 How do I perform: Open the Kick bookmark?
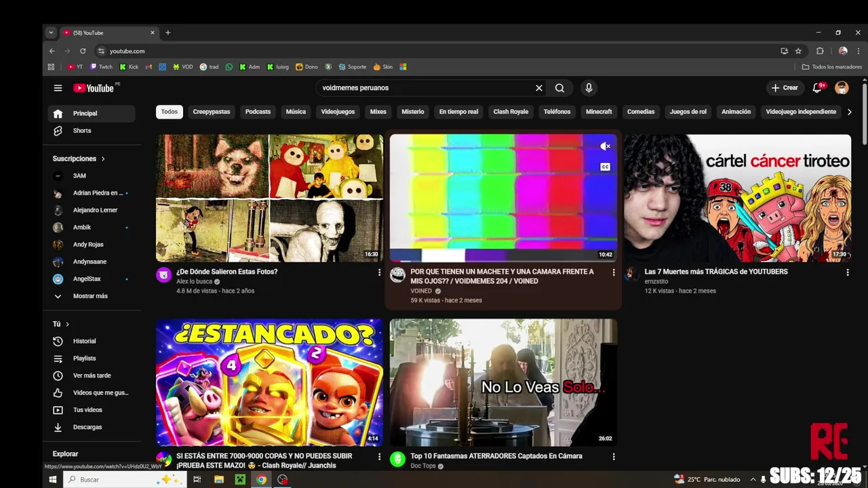[129, 67]
